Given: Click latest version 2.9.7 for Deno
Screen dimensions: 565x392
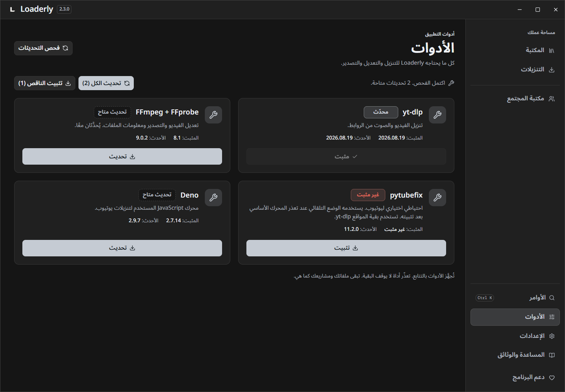Looking at the screenshot, I should pyautogui.click(x=135, y=221).
